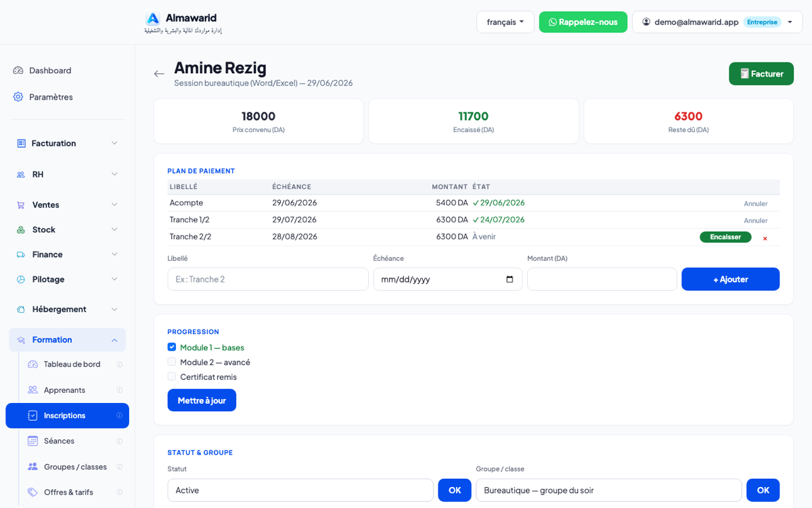Click the 6300 Reste dû amount
The image size is (812, 508).
pos(688,117)
